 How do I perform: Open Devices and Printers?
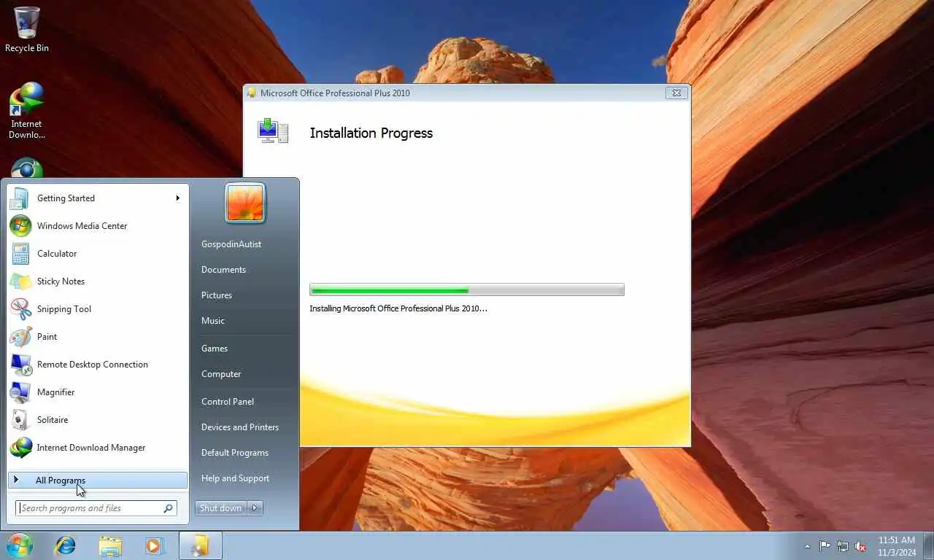coord(240,427)
